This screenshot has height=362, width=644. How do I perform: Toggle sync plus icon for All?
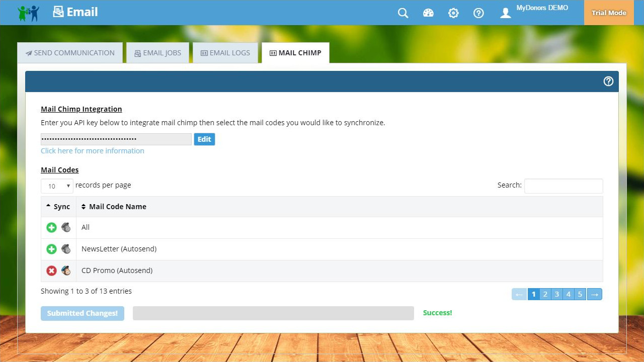[x=51, y=228]
